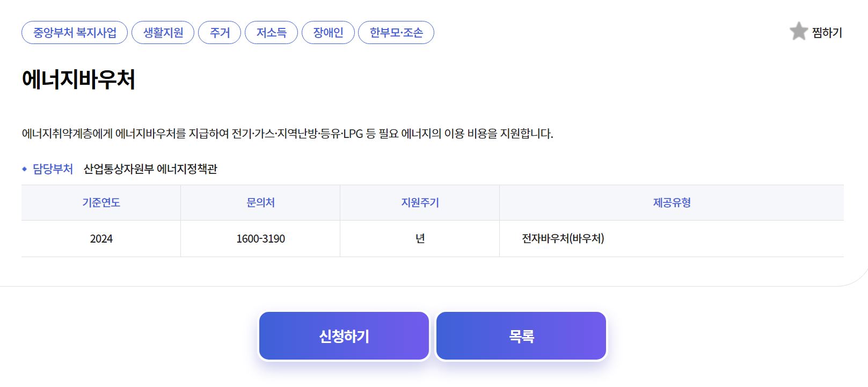Click the 장애인 category tag

(328, 32)
